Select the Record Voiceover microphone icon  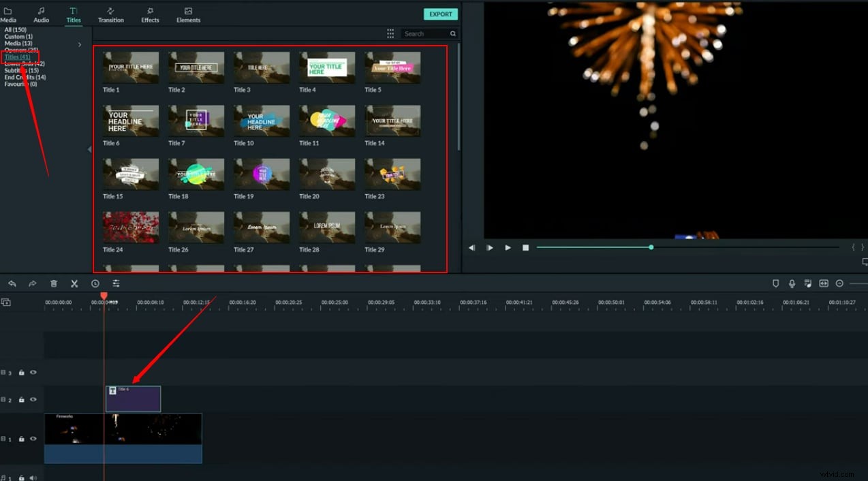click(x=791, y=283)
